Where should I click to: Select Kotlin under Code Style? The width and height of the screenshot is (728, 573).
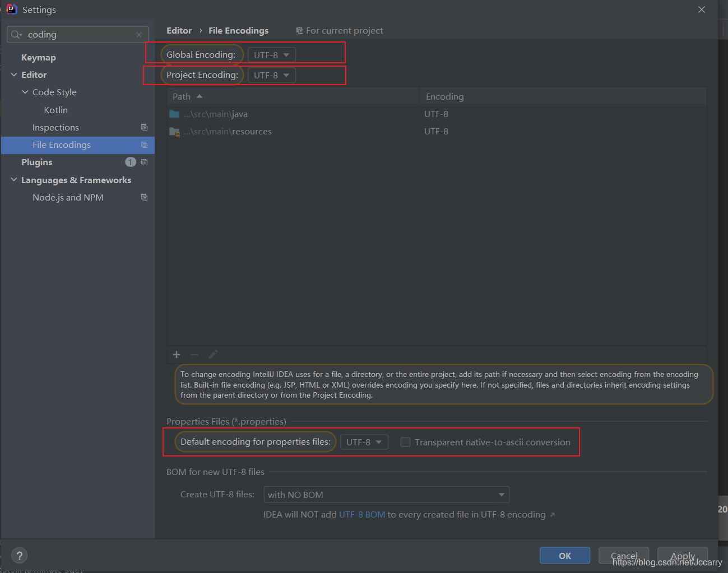point(55,110)
